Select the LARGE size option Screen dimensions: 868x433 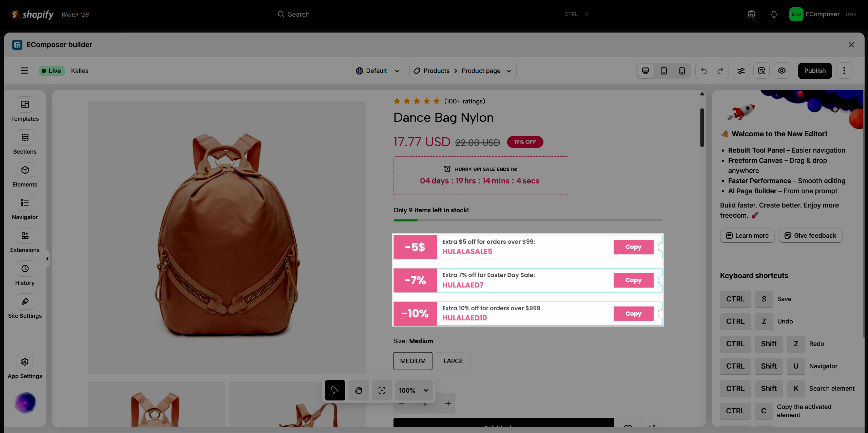[453, 361]
